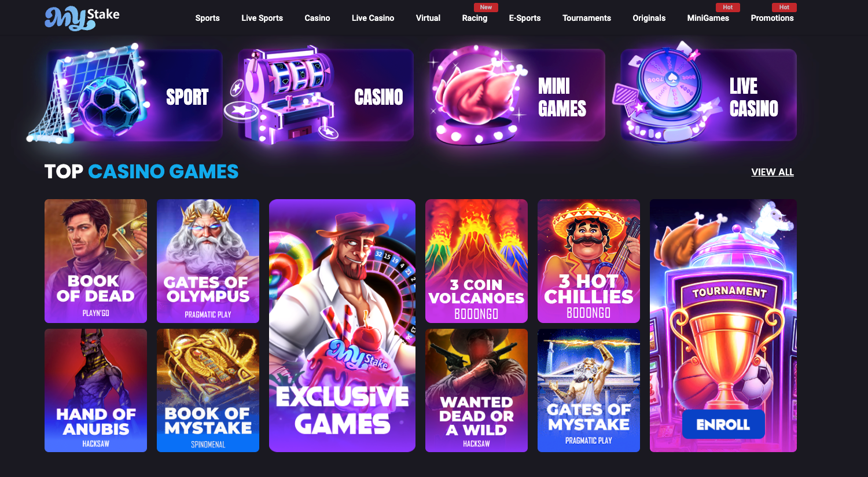Click the Enroll tournament button
The image size is (868, 477).
(x=723, y=424)
